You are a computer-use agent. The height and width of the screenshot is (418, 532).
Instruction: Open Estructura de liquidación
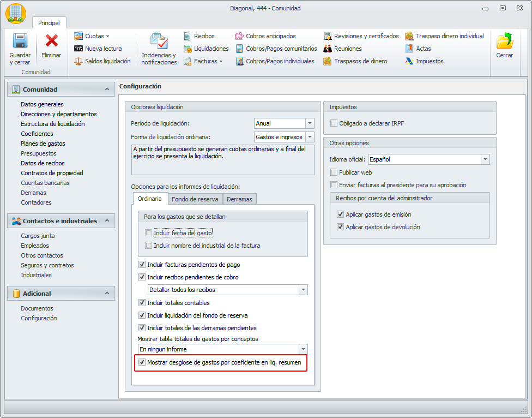(x=52, y=124)
